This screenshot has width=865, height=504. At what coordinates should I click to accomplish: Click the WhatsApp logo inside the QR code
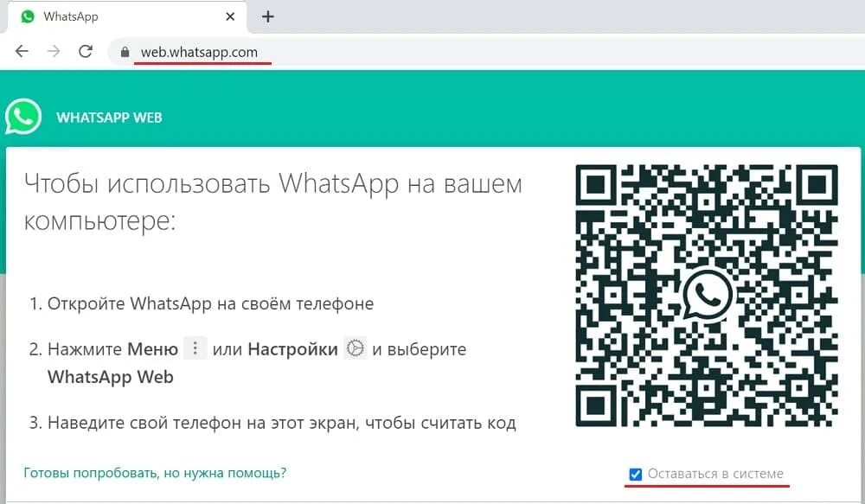point(708,295)
